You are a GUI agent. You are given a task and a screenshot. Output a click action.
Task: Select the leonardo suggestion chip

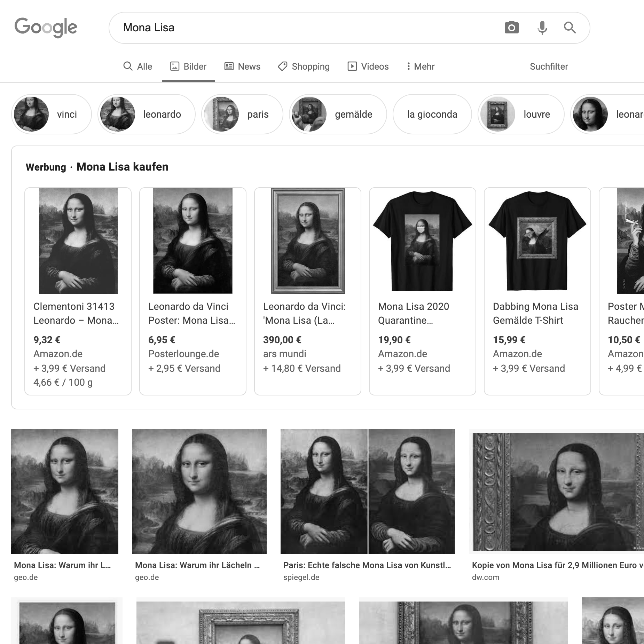[147, 114]
